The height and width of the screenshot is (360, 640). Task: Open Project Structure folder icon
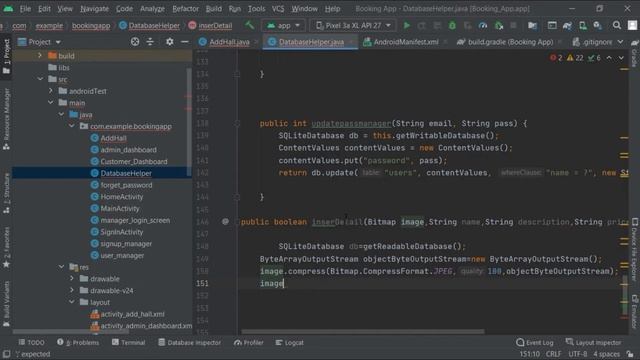(532, 25)
